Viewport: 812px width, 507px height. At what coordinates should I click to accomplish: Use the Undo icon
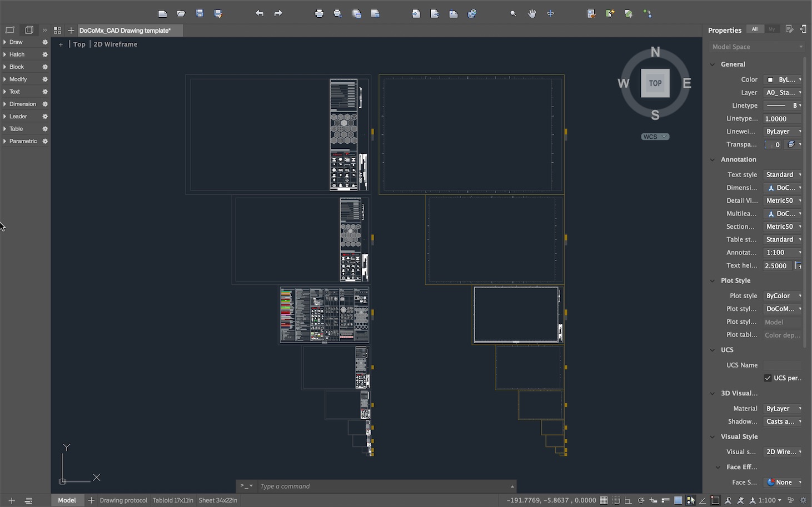point(259,13)
